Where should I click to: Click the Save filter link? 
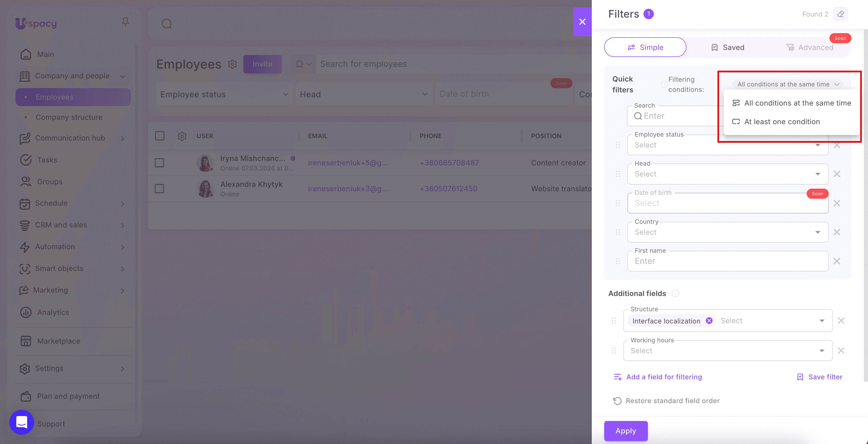[819, 377]
